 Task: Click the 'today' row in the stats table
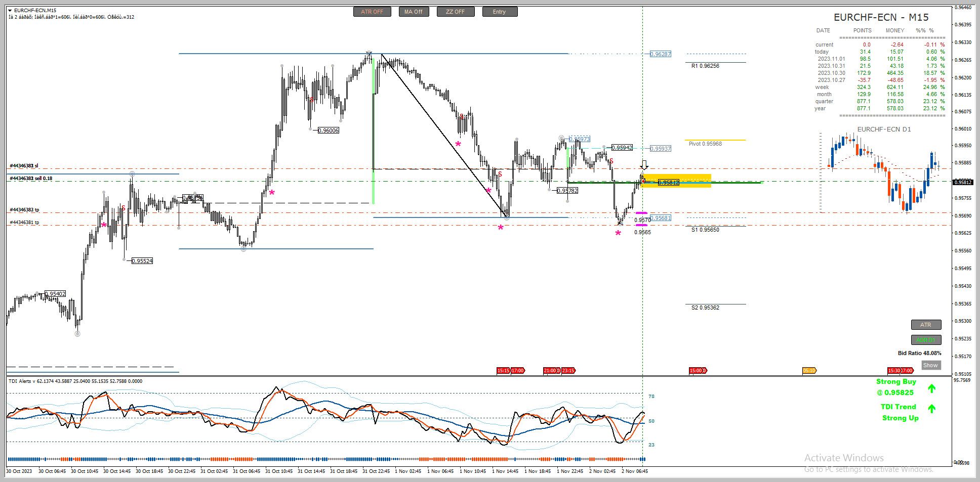(880, 52)
